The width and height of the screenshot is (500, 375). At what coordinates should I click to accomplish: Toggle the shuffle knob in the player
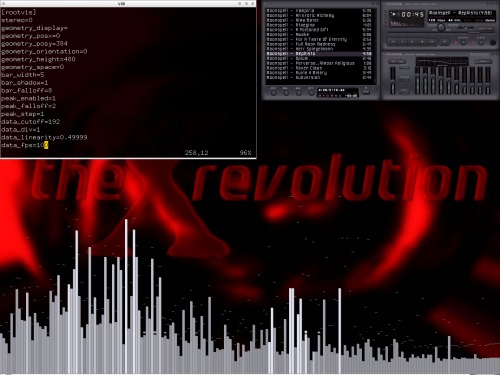pyautogui.click(x=463, y=43)
